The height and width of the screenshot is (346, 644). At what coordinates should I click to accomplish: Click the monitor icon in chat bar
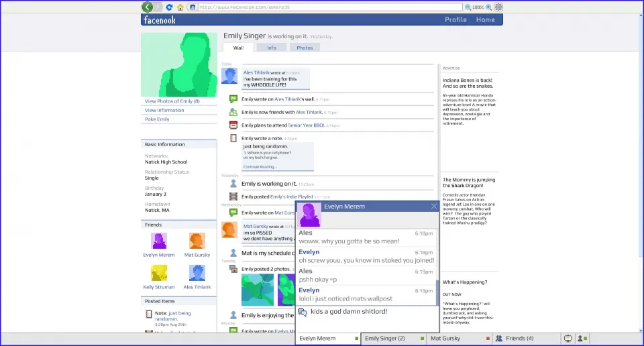click(x=568, y=339)
